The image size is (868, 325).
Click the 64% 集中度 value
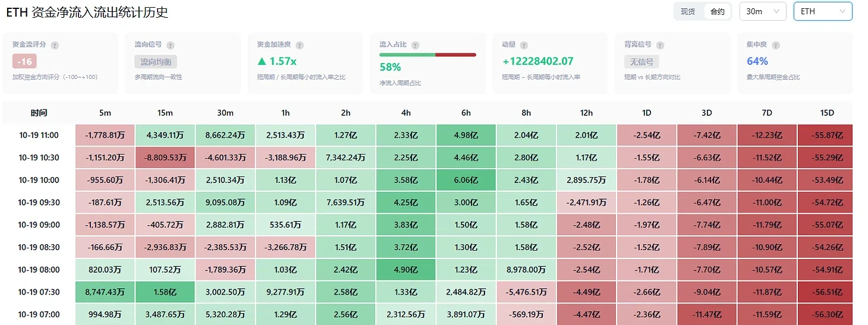pos(757,61)
